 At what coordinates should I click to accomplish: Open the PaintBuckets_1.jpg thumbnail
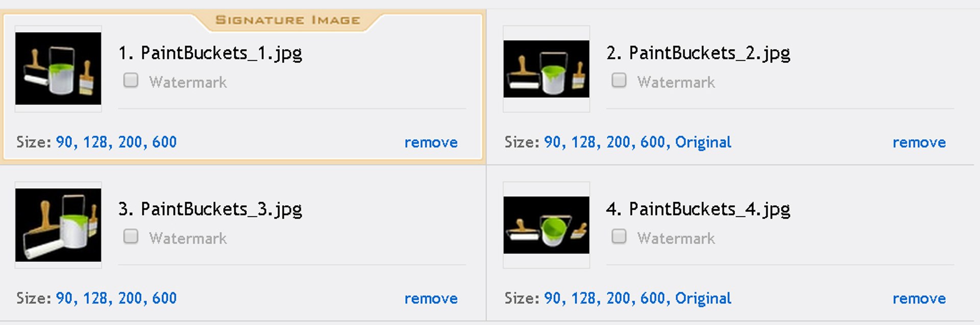[x=58, y=68]
